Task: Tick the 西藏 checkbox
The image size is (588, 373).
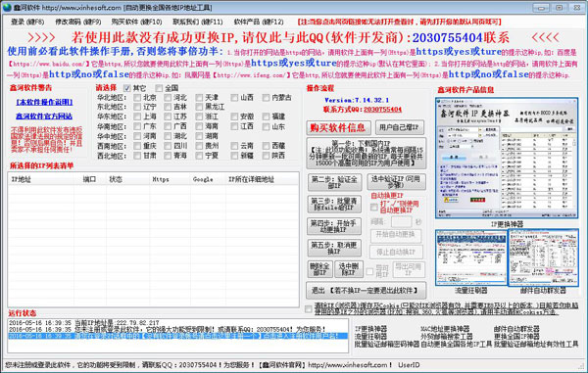Action: [x=266, y=146]
